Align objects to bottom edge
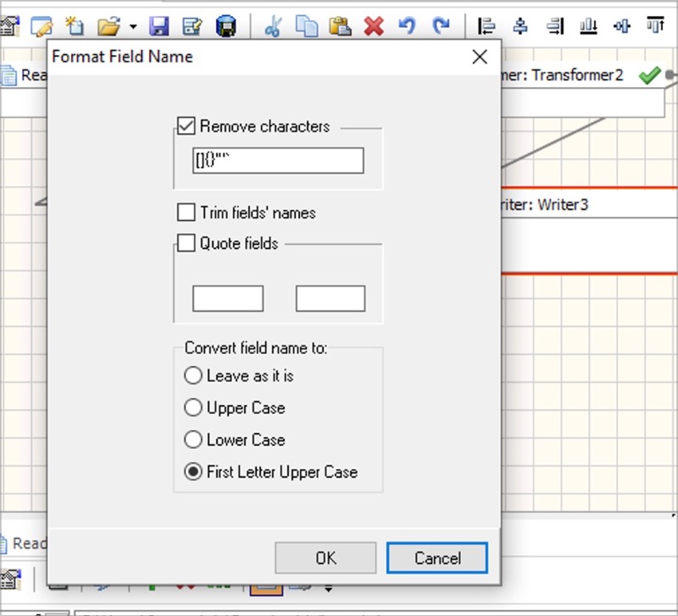Viewport: 678px width, 616px height. [x=588, y=26]
